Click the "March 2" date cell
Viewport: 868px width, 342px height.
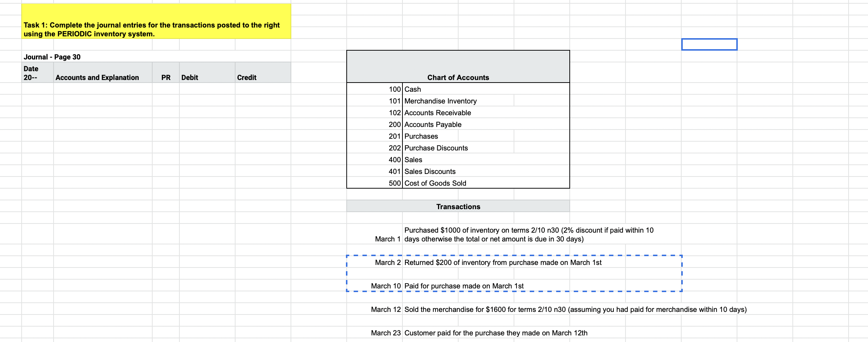(x=375, y=262)
